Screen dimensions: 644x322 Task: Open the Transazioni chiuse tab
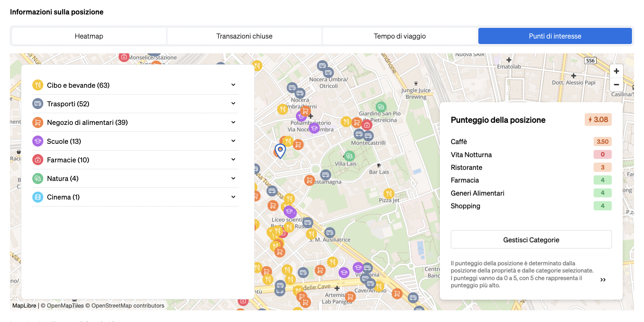pyautogui.click(x=244, y=36)
